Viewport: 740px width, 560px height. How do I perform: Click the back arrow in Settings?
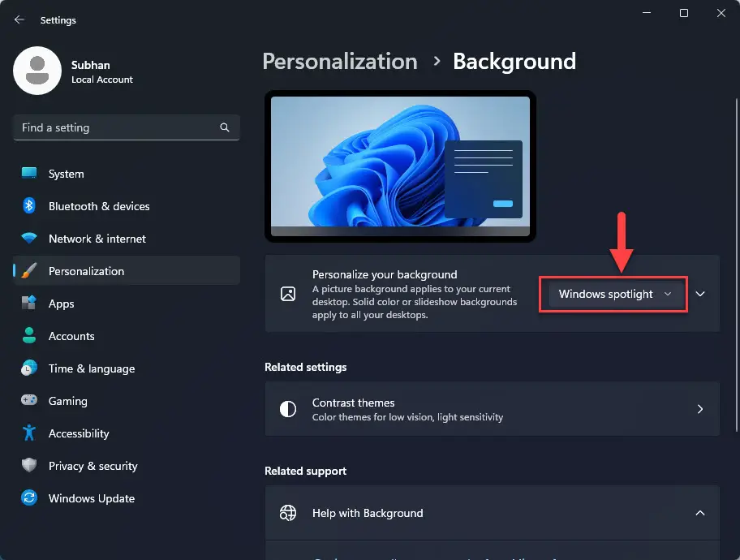[19, 19]
